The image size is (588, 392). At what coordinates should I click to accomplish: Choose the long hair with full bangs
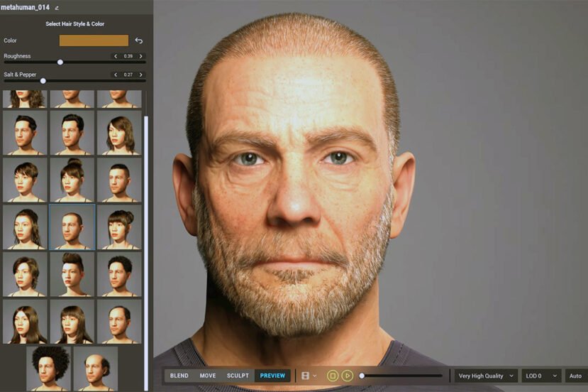[72, 322]
